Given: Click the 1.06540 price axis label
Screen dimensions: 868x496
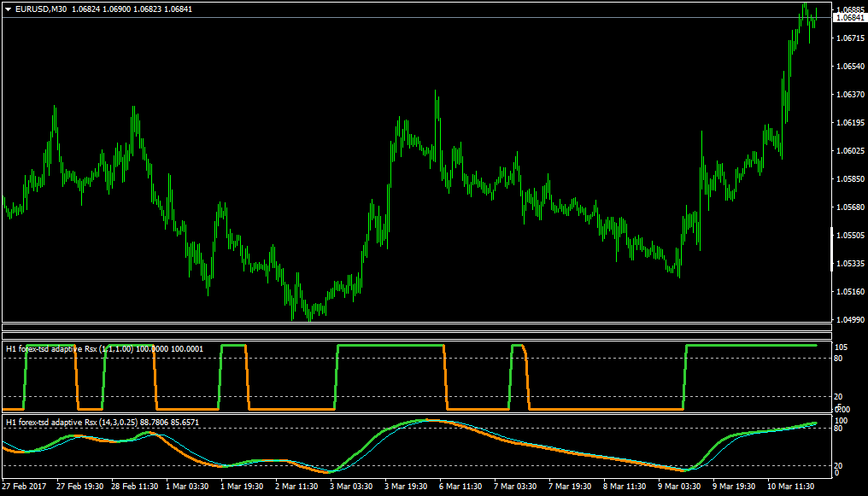Looking at the screenshot, I should [851, 67].
